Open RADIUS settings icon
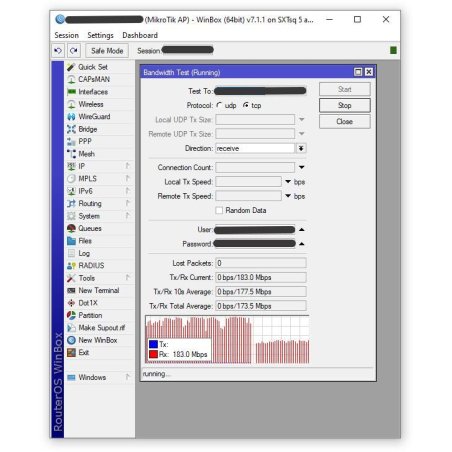 (71, 266)
